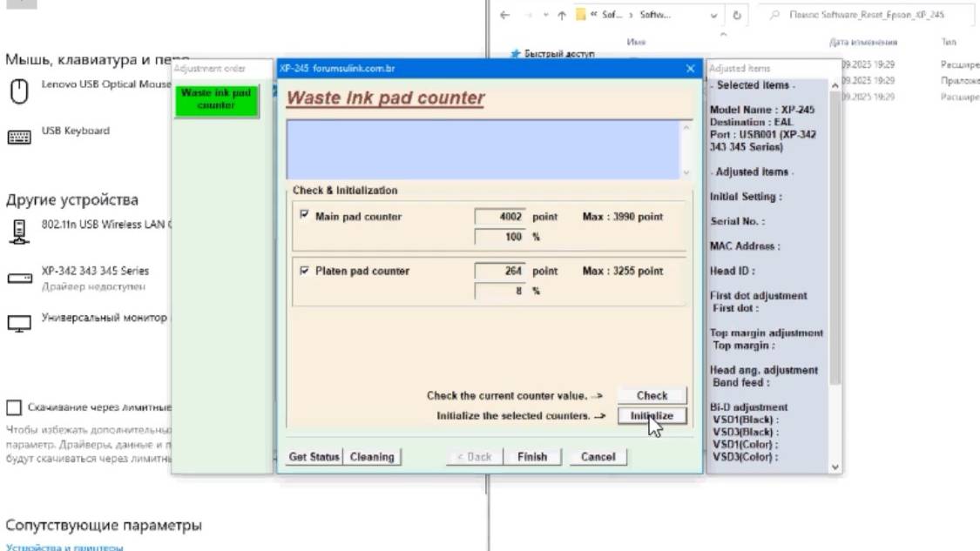The image size is (980, 551).
Task: Toggle the Platen pad counter checkbox
Action: tap(304, 271)
